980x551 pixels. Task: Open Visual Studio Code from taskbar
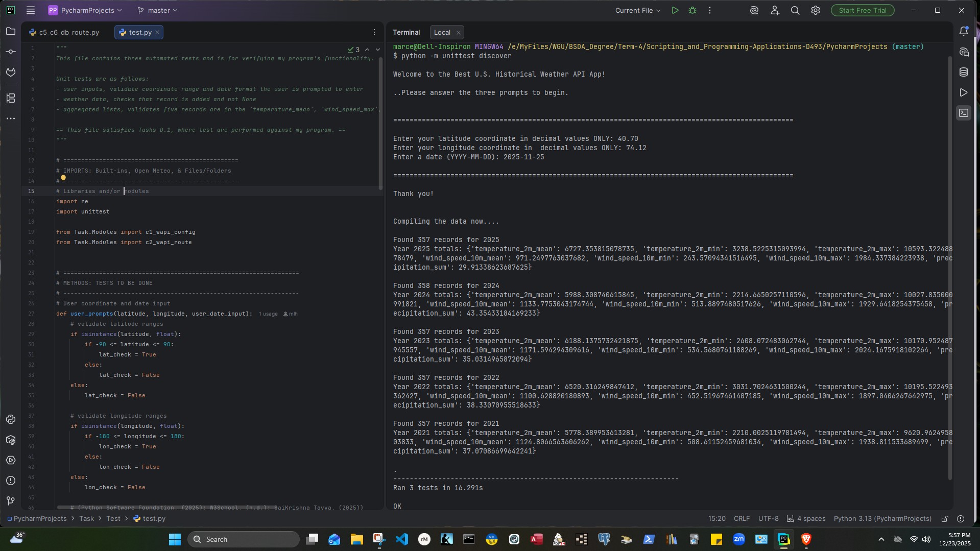(x=401, y=539)
